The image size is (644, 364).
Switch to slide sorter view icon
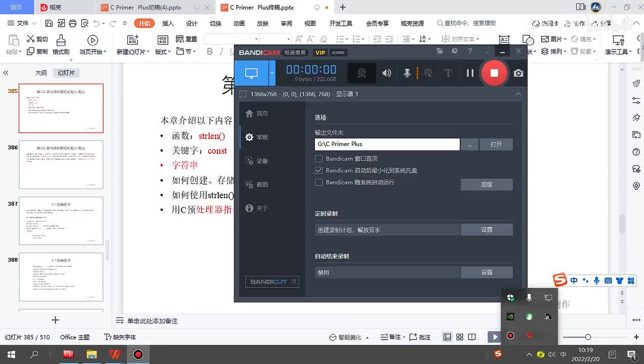pos(459,337)
